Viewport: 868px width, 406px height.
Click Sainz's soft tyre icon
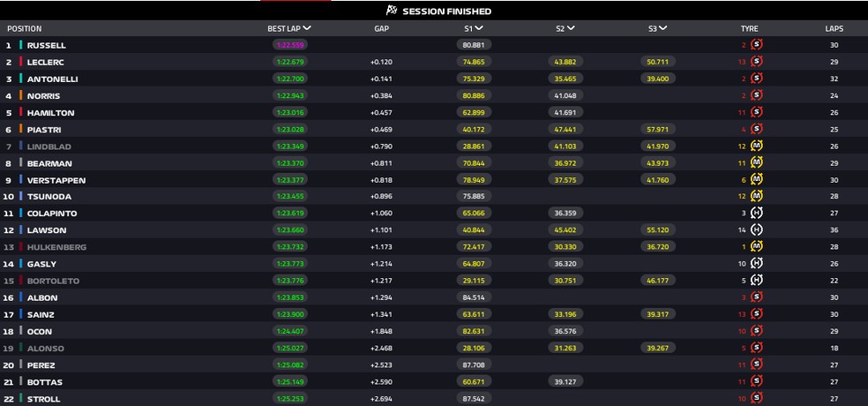[x=756, y=314]
